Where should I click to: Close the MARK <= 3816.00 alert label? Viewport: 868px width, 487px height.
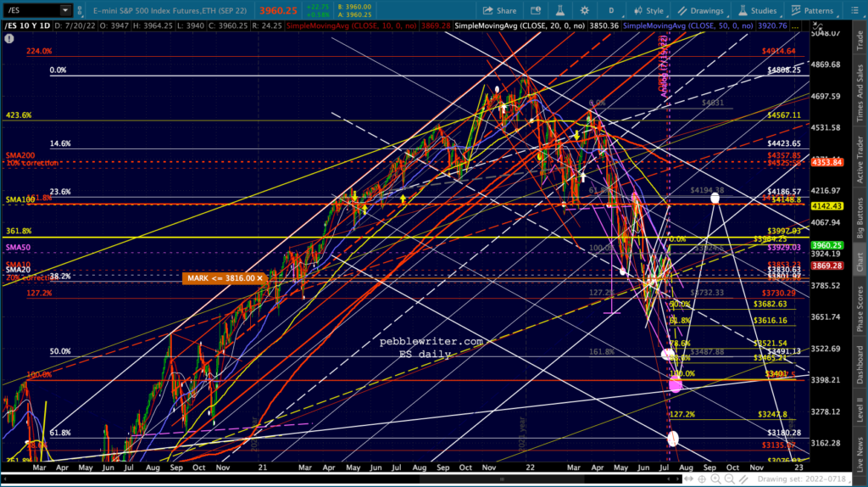(x=259, y=278)
